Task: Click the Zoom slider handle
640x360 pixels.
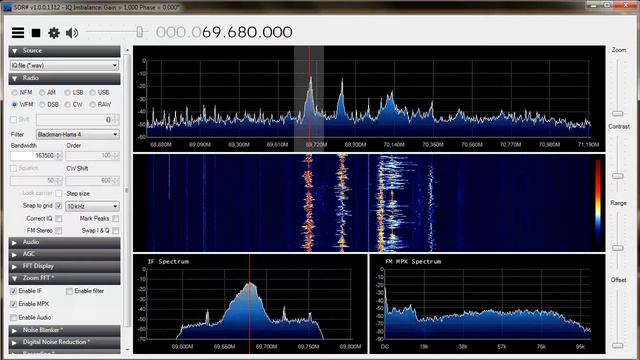Action: (618, 113)
